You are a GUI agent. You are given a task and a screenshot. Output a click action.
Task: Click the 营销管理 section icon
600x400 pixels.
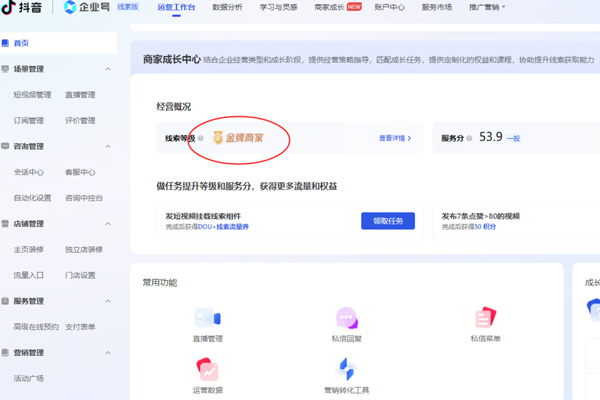(x=5, y=353)
